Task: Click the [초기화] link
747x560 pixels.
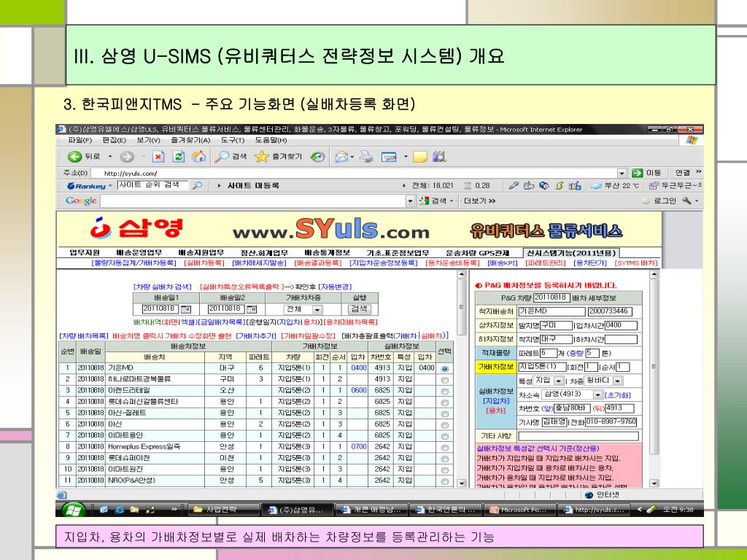Action: (617, 395)
